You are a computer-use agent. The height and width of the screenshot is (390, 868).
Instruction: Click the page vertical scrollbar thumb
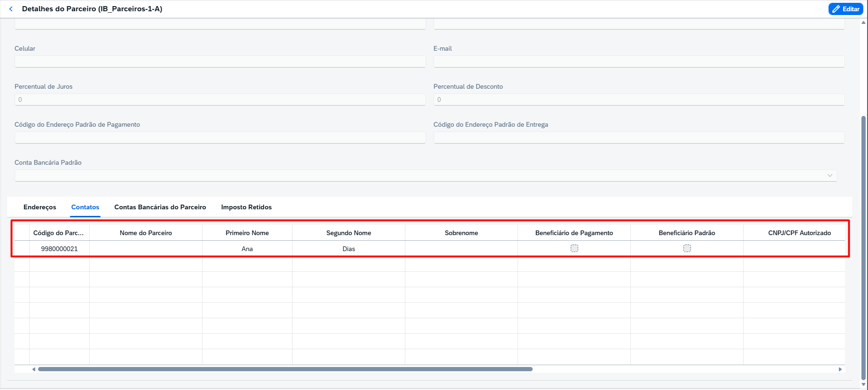[863, 247]
